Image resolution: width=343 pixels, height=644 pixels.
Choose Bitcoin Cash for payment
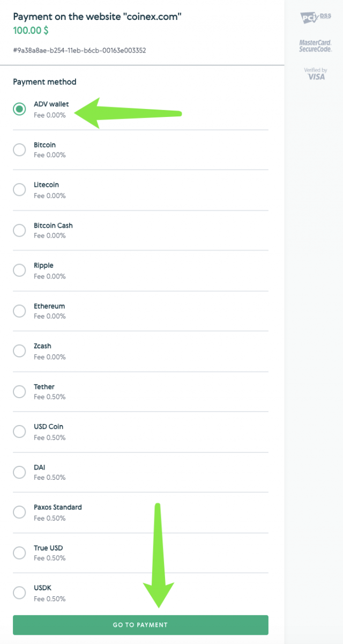pos(19,230)
